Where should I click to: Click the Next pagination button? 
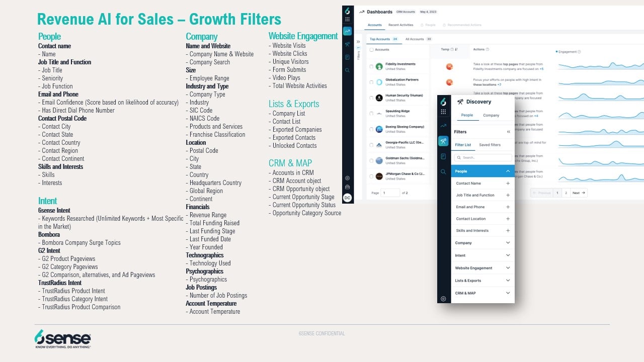579,193
